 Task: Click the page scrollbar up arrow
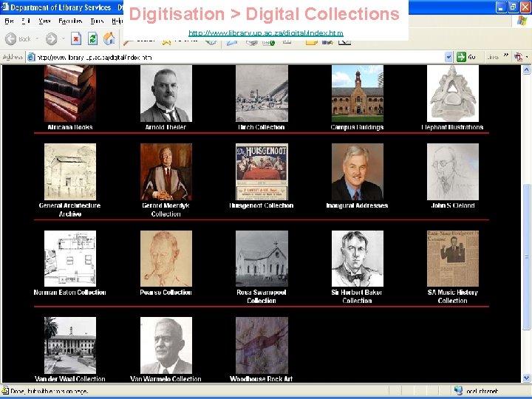(526, 70)
